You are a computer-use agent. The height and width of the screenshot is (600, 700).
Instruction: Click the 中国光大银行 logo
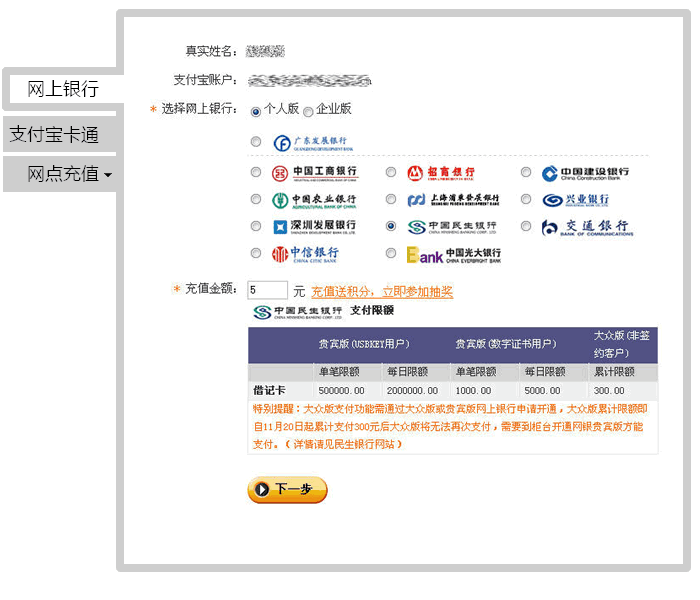point(454,255)
